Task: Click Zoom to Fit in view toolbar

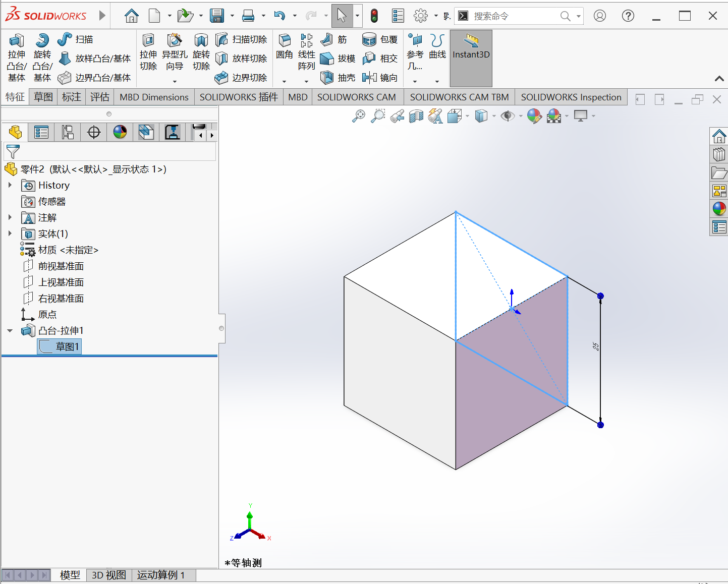Action: 359,116
